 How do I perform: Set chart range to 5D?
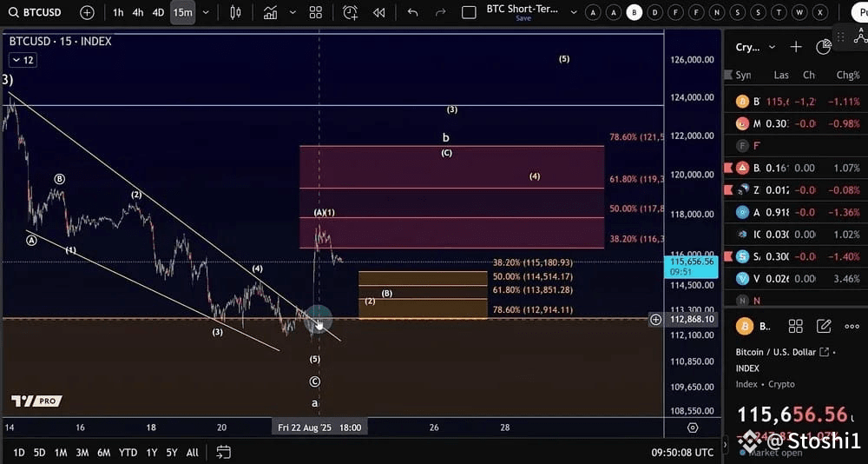tap(39, 453)
